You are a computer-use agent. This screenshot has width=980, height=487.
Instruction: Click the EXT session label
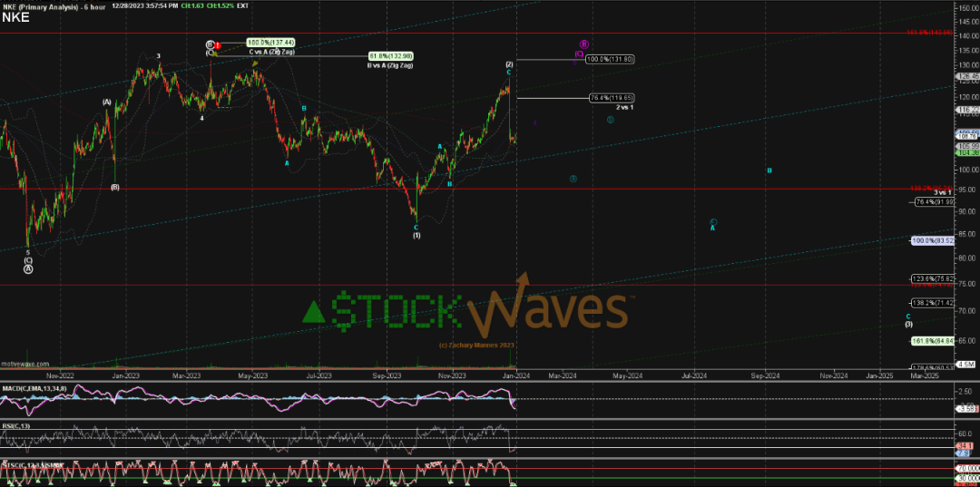pyautogui.click(x=243, y=5)
